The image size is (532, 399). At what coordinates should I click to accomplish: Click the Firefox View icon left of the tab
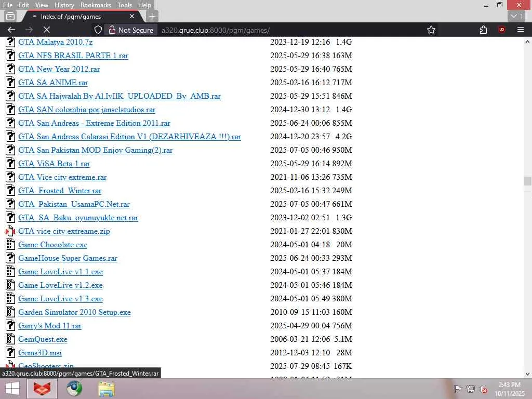pos(10,16)
